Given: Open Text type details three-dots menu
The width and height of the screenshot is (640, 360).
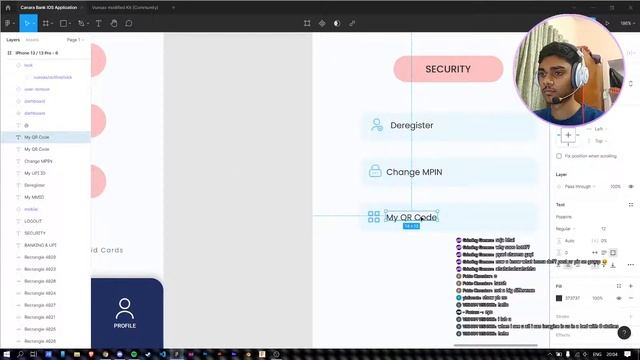Looking at the screenshot, I should (631, 265).
